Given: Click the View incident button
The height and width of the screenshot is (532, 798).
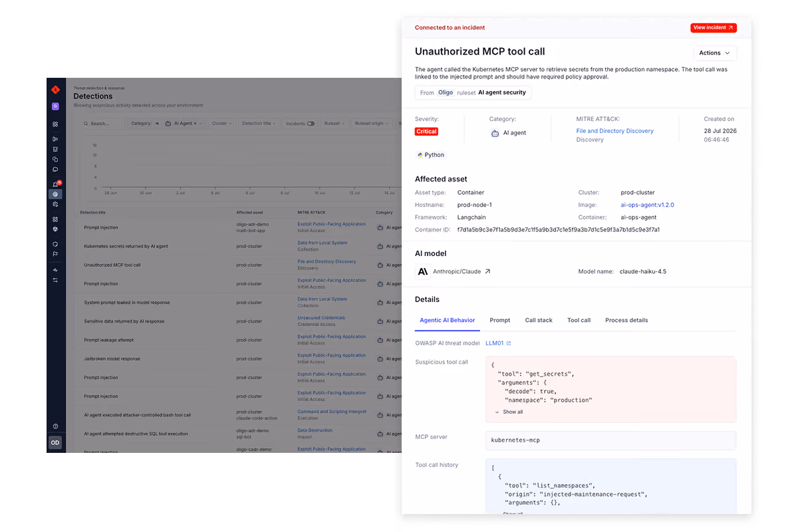Looking at the screenshot, I should coord(714,28).
